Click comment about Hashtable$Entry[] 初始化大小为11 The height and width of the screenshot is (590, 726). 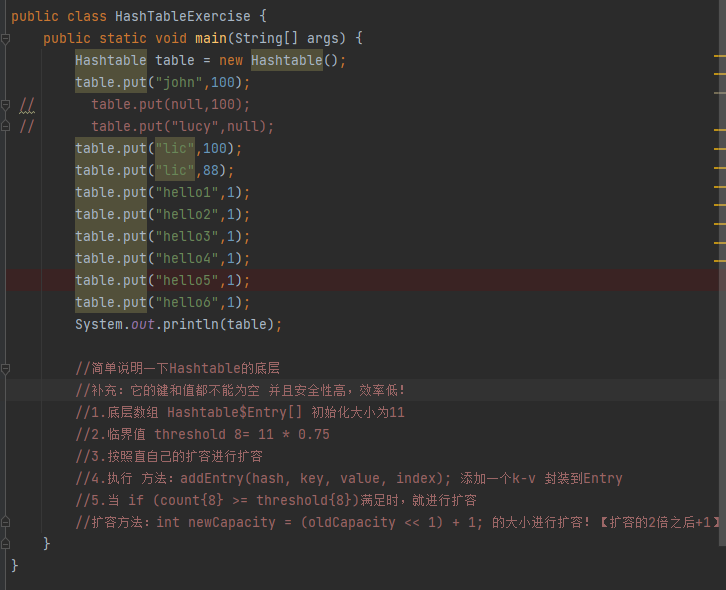tap(240, 413)
